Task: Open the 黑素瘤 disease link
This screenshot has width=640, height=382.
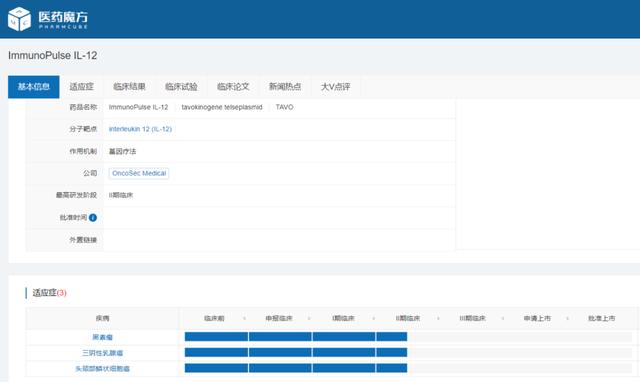Action: pos(102,337)
